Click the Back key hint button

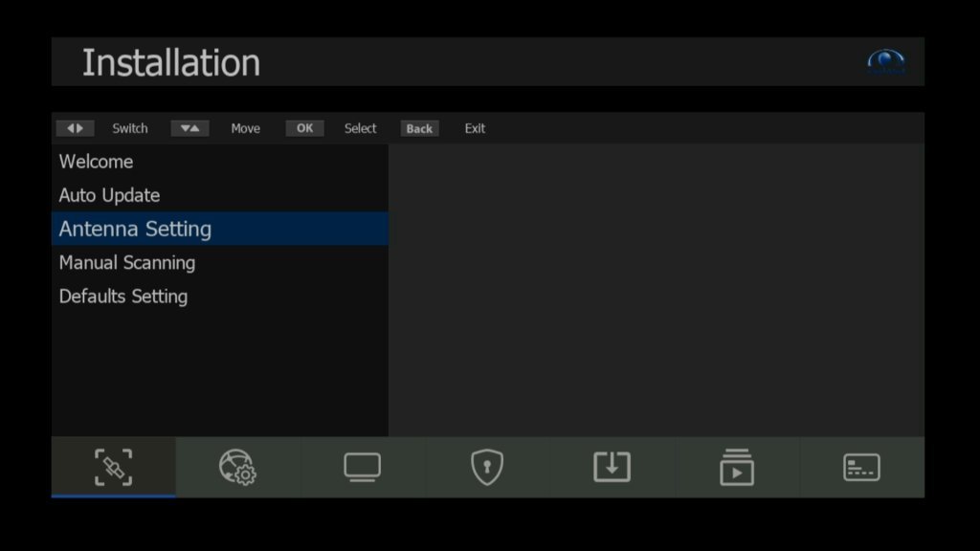(x=419, y=128)
